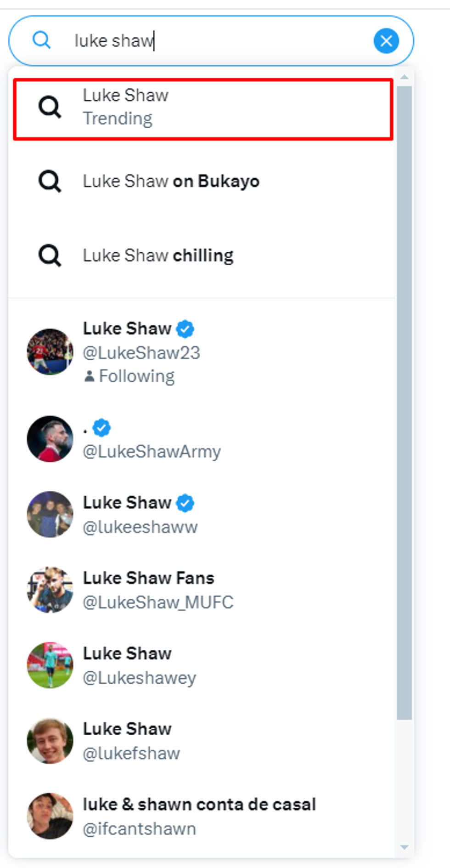
Task: Click verified badge above @LukeShawArmy
Action: click(101, 428)
